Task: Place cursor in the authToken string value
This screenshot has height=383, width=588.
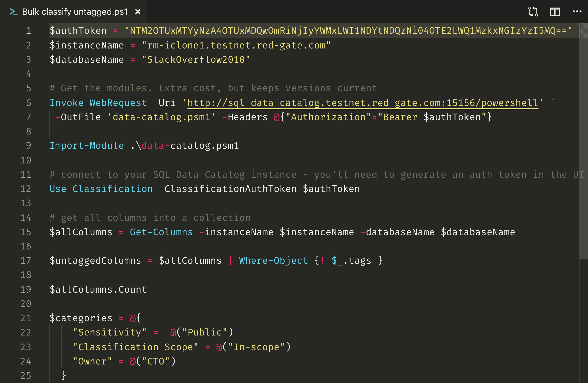Action: [348, 31]
